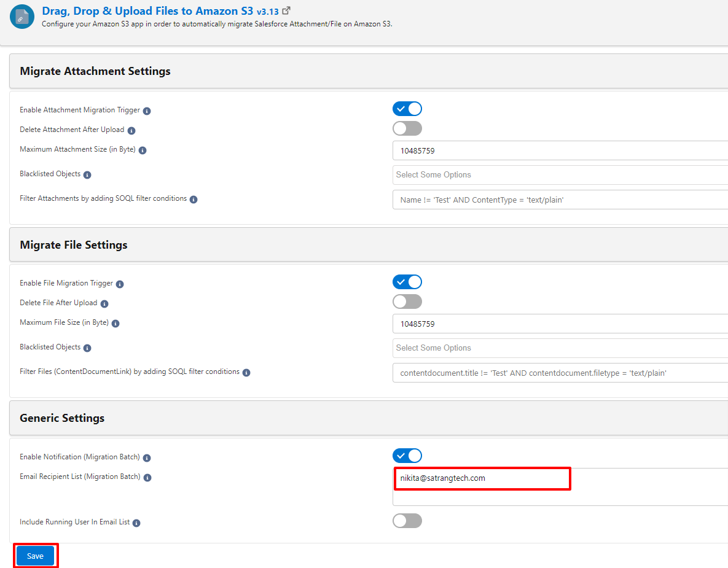Show info for Enable Notification Migration Batch

147,458
